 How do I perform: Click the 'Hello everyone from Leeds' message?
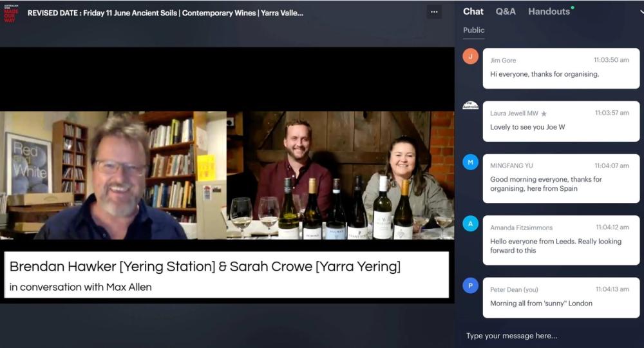coord(556,246)
